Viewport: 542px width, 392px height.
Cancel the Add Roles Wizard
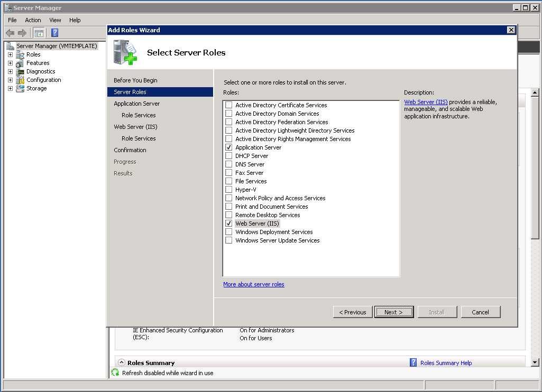[481, 312]
